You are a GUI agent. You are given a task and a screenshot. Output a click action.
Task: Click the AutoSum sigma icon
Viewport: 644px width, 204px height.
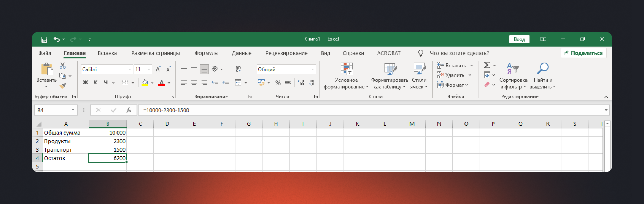click(487, 65)
